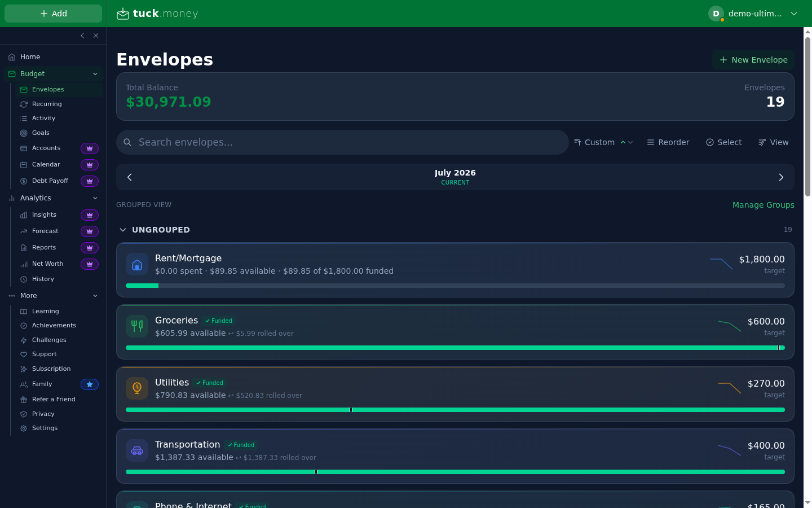Open Calendar in the sidebar
The image size is (812, 508).
coord(46,165)
